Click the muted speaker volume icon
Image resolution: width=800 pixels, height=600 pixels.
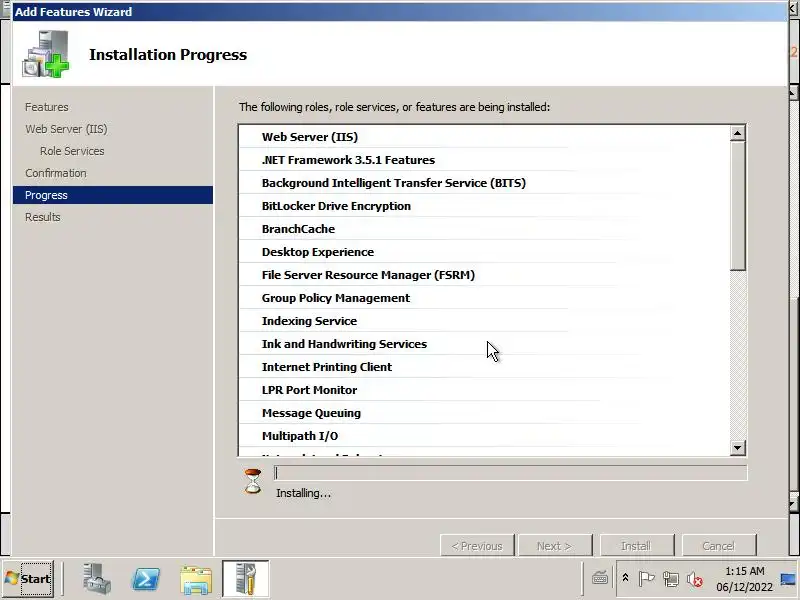tap(694, 579)
